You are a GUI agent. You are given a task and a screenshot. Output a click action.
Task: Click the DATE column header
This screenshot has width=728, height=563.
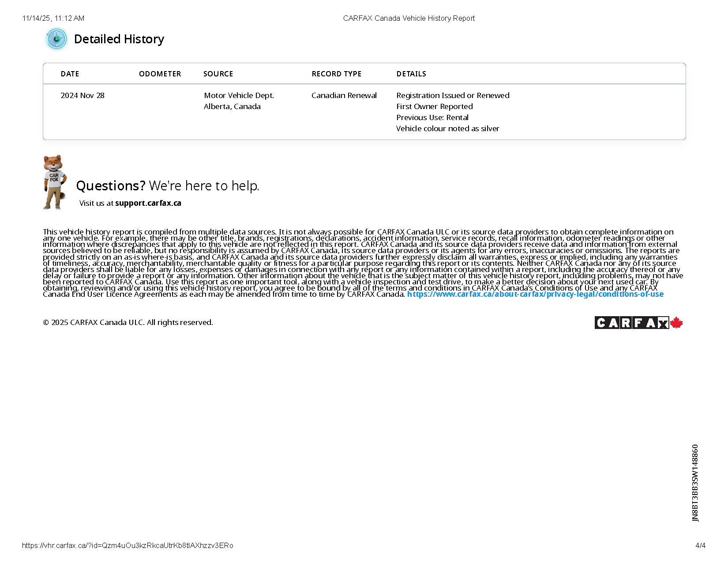pyautogui.click(x=70, y=74)
